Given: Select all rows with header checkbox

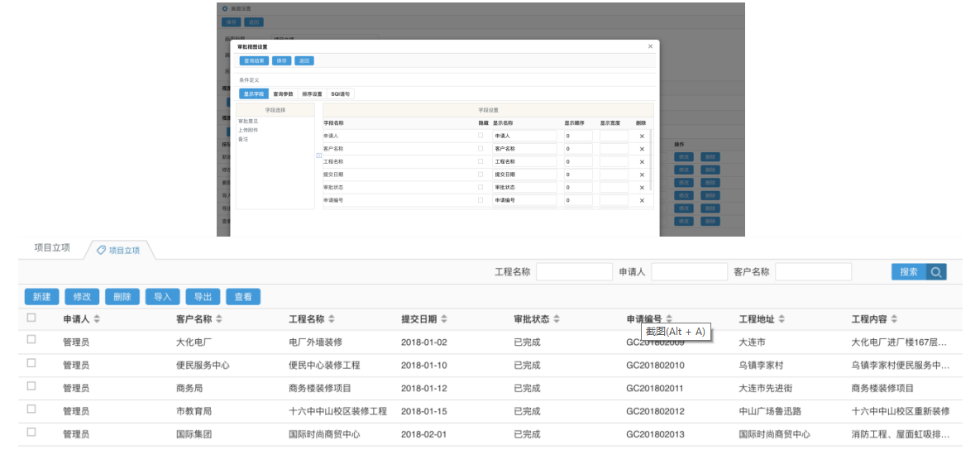Looking at the screenshot, I should coord(31,318).
